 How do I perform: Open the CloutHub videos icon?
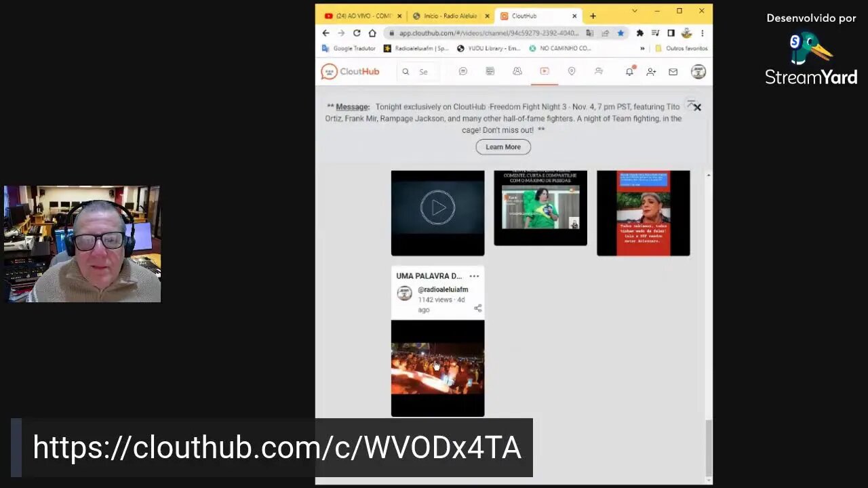[x=544, y=71]
